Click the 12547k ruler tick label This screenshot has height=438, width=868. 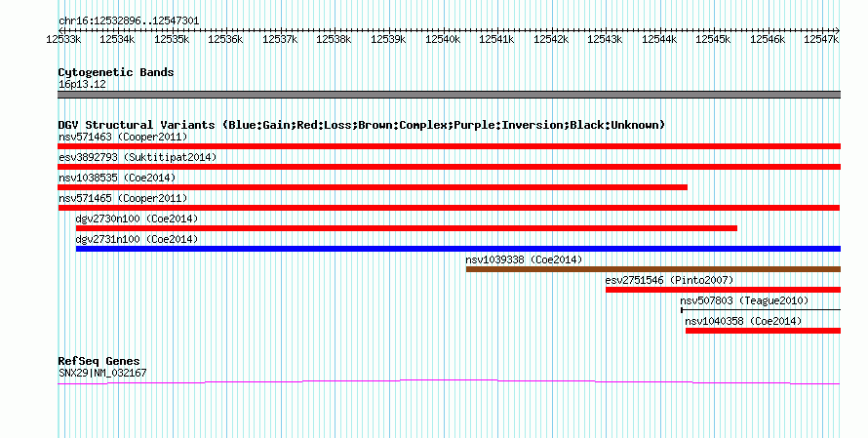point(821,40)
